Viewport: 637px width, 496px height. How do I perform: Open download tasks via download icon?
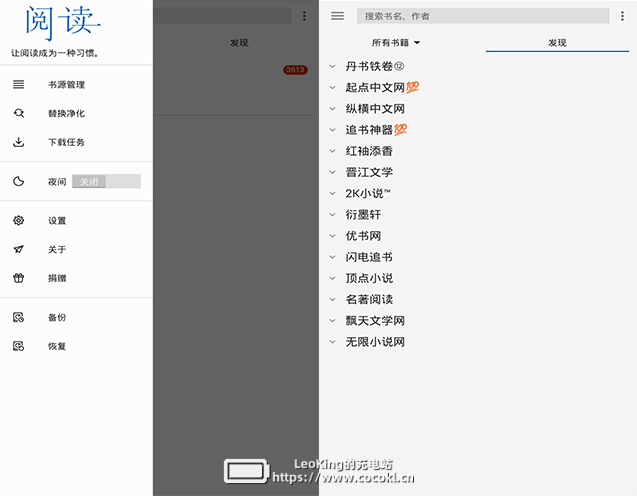click(x=18, y=142)
